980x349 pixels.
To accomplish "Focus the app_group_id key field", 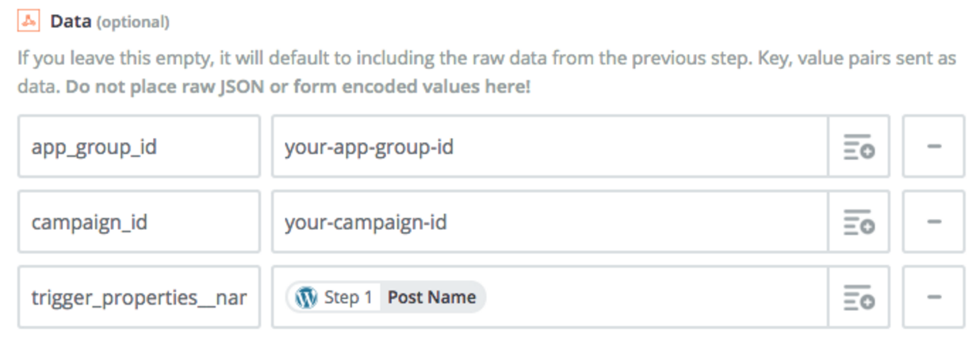I will [x=139, y=147].
